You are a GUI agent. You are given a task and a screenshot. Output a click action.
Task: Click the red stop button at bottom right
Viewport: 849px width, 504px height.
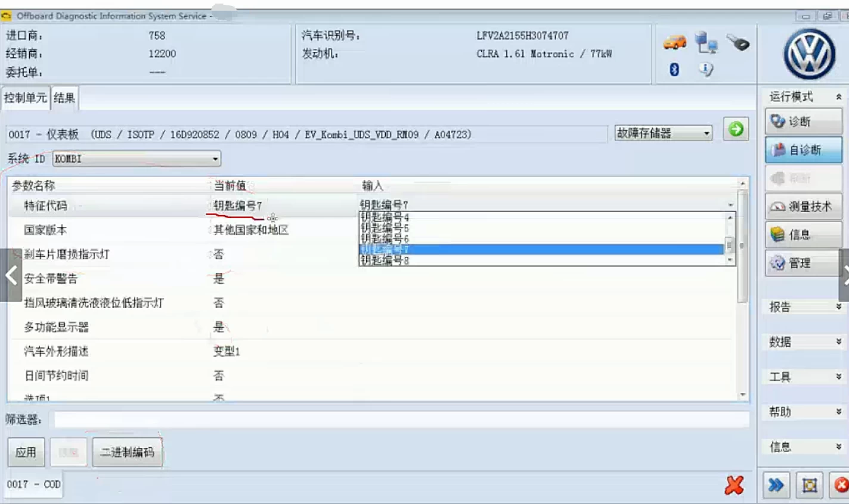click(x=841, y=485)
